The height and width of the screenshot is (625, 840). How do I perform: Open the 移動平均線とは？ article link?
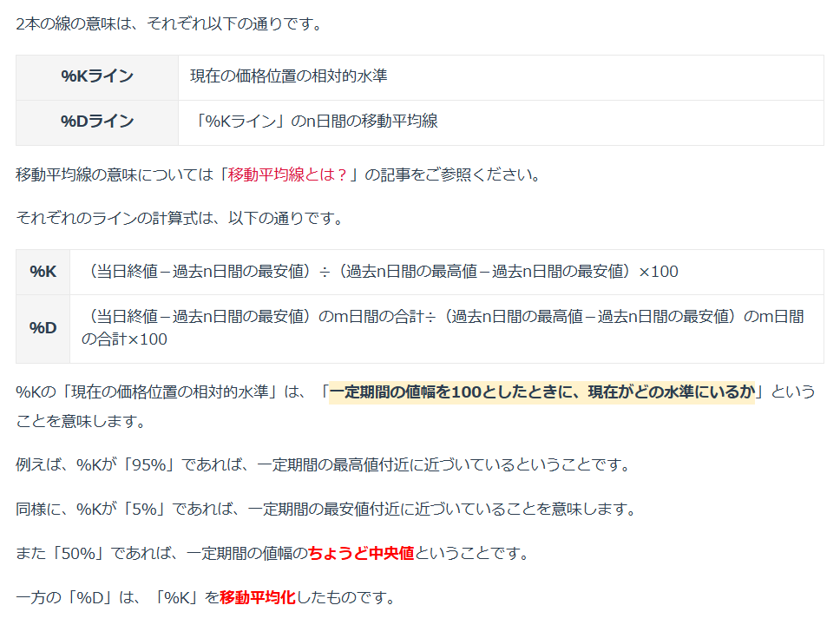pos(287,174)
